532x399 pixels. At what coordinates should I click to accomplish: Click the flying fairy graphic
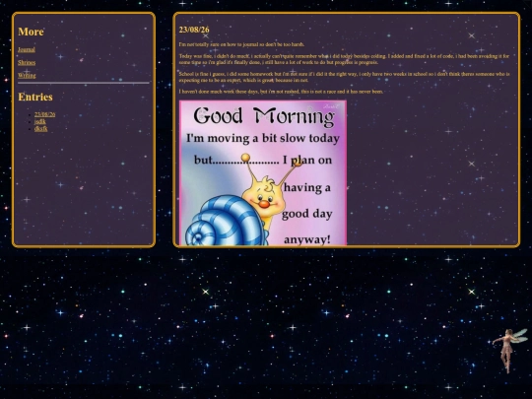coord(510,351)
